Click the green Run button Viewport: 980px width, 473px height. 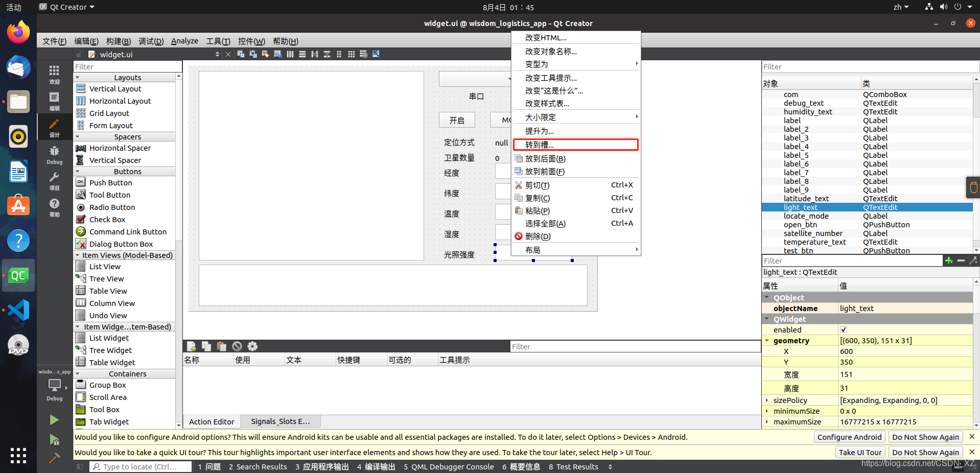coord(54,420)
